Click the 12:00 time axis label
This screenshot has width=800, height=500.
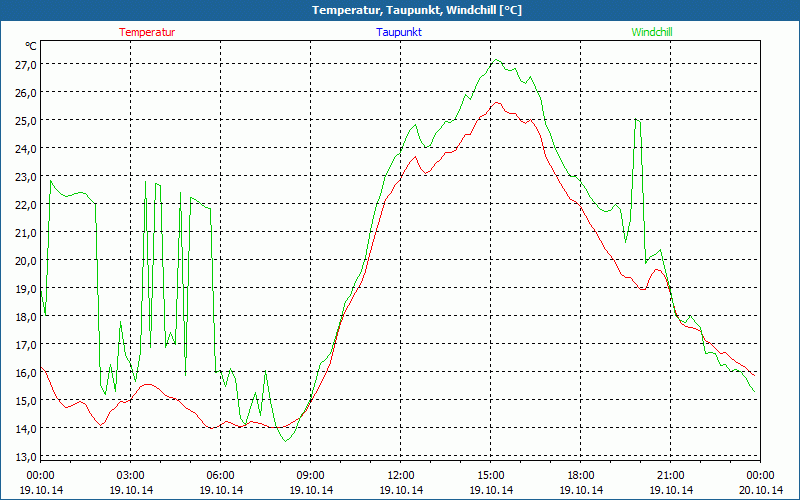click(401, 476)
